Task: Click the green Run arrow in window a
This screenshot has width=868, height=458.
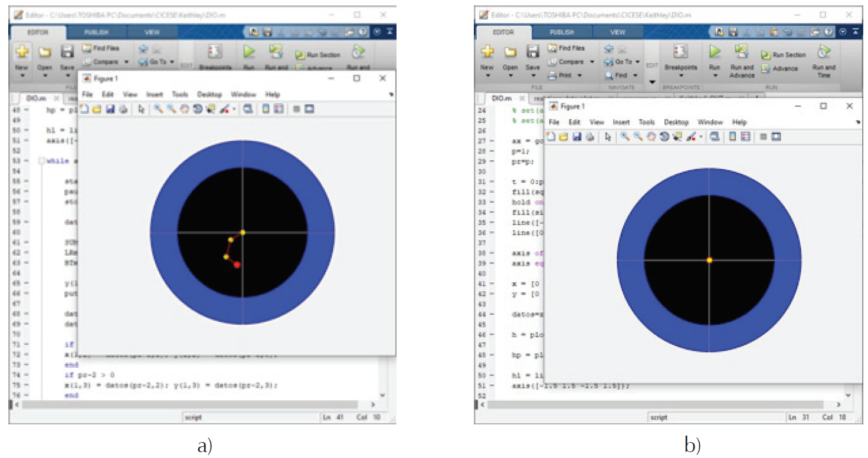Action: [x=249, y=52]
